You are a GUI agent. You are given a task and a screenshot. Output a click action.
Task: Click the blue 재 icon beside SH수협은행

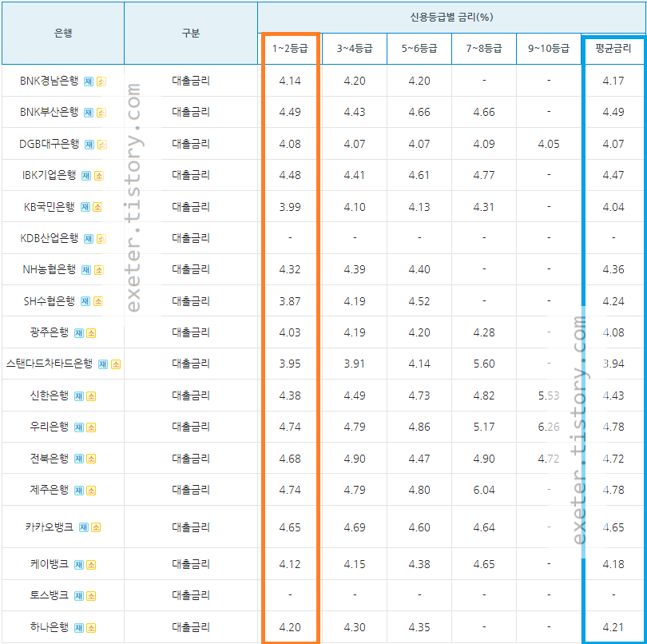coord(85,302)
